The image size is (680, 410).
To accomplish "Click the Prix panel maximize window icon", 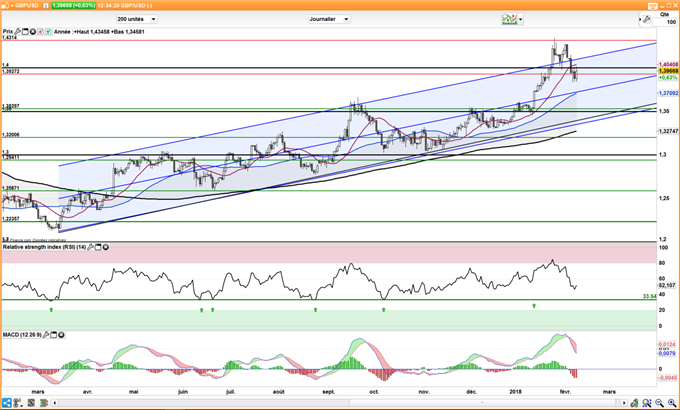I will (25, 32).
